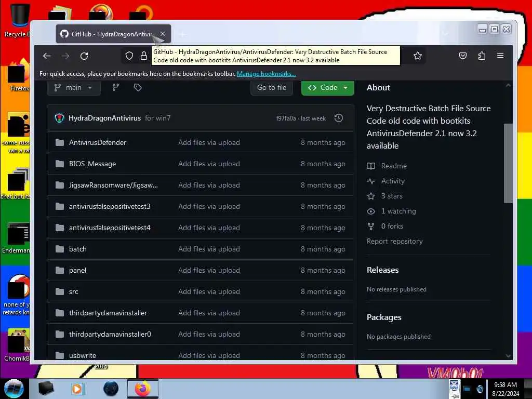Viewport: 532px width, 399px height.
Task: Open the AntivirusDefender folder
Action: click(98, 142)
